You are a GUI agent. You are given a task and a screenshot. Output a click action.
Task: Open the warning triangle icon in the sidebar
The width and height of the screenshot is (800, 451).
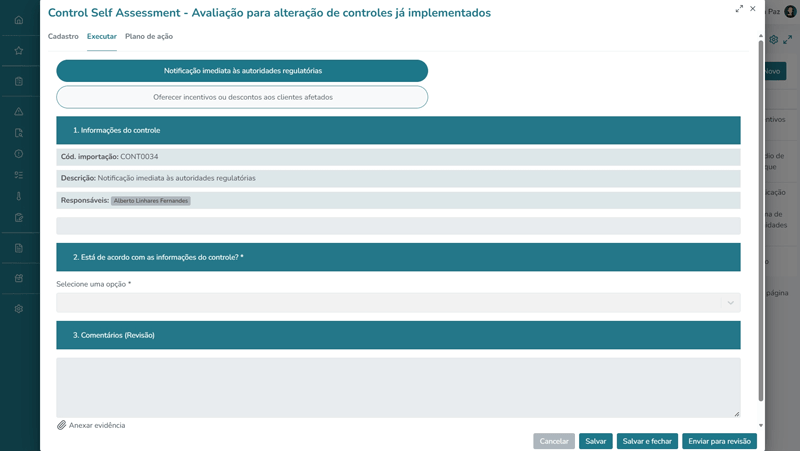(x=19, y=111)
